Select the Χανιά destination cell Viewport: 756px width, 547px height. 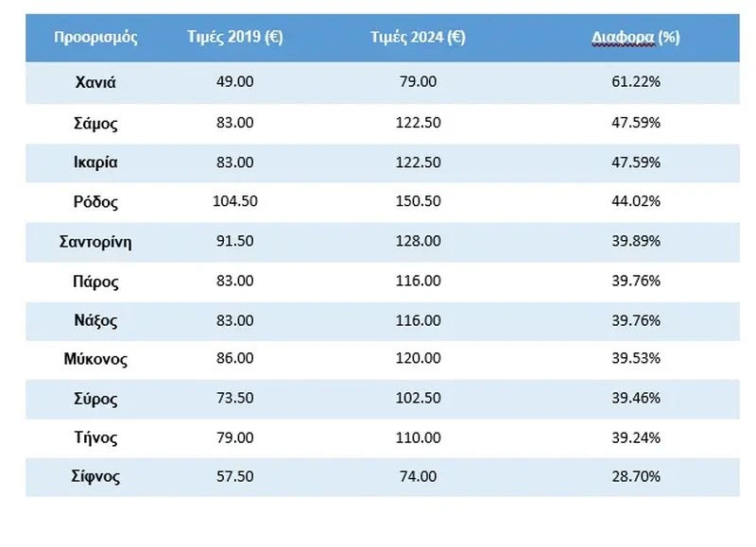tap(95, 82)
